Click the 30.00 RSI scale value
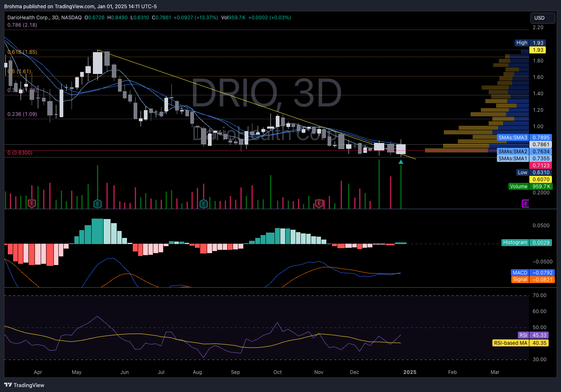Screen dimensions: 561x392 540,360
